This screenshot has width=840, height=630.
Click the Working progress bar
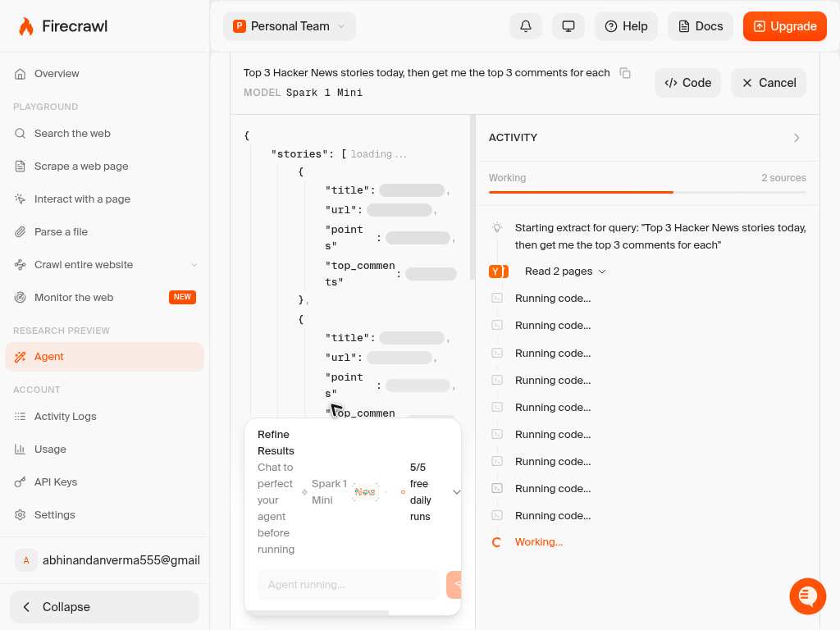click(647, 192)
